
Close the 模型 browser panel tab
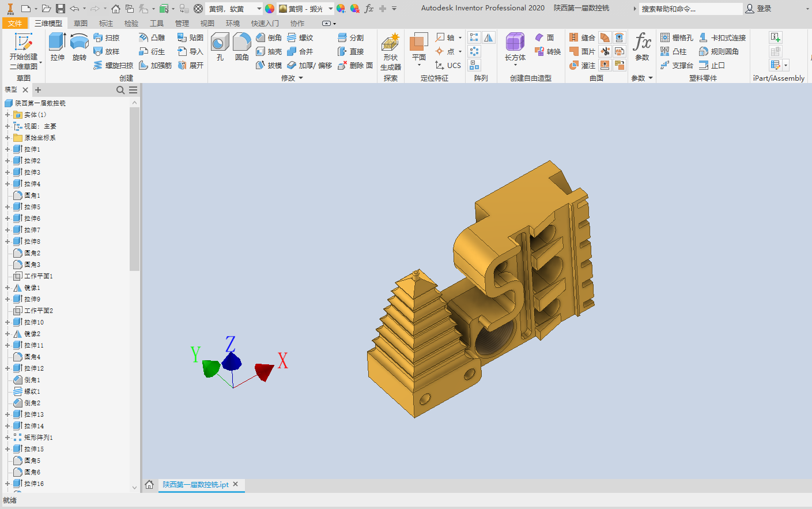click(25, 90)
